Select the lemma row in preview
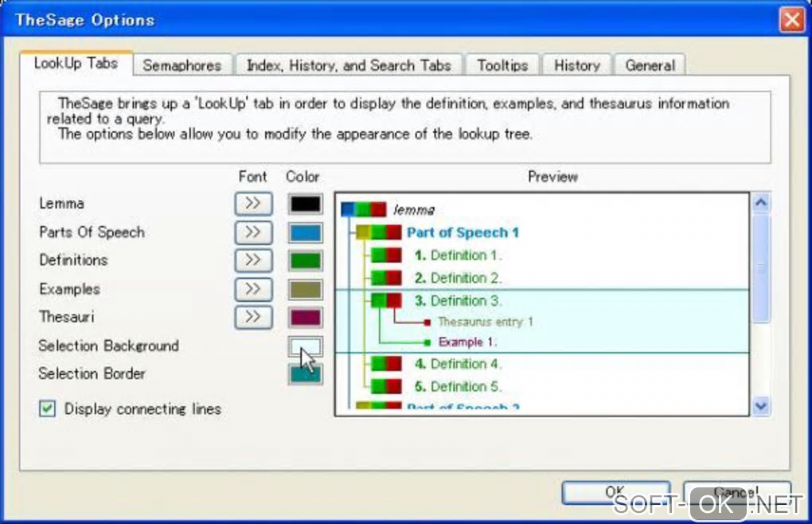This screenshot has height=524, width=812. [414, 209]
